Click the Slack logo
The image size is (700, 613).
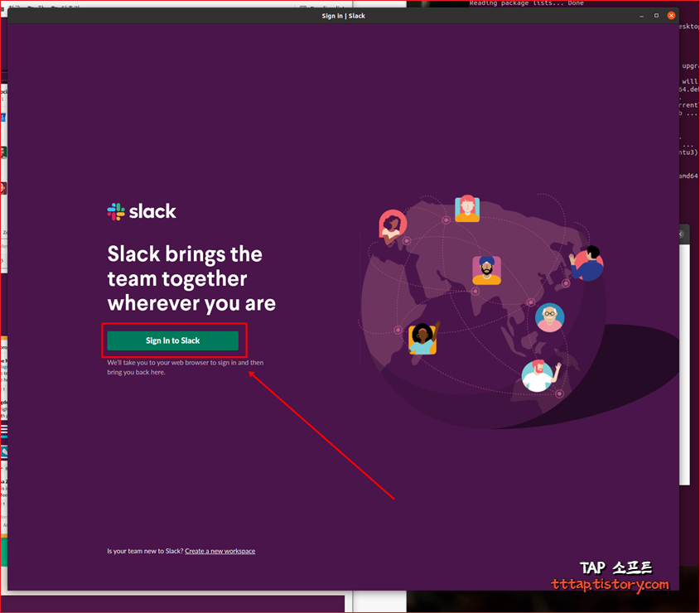coord(142,211)
